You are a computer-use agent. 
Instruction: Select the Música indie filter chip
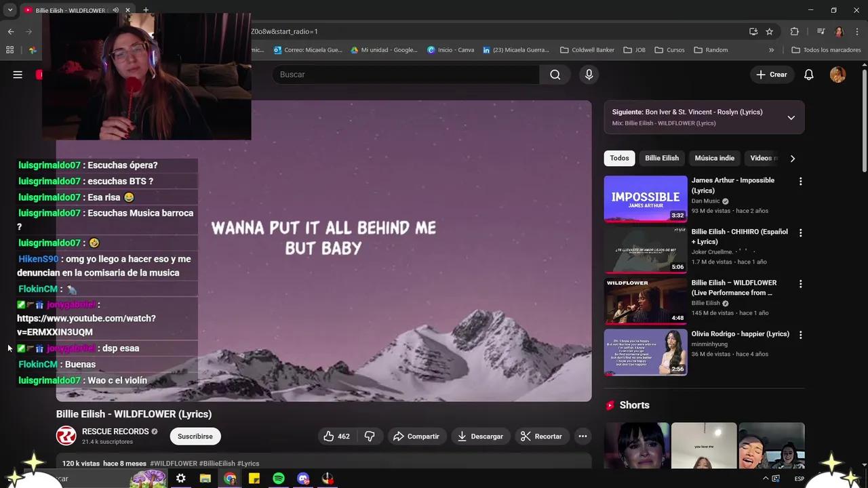point(714,158)
